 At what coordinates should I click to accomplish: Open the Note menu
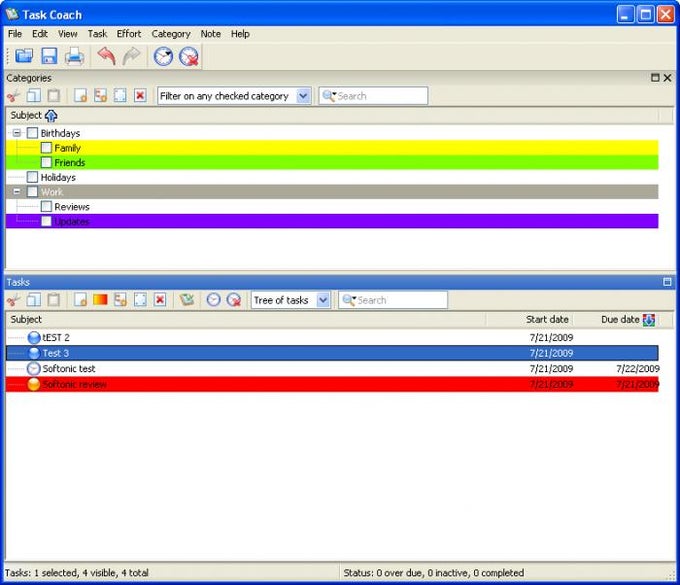pyautogui.click(x=211, y=34)
